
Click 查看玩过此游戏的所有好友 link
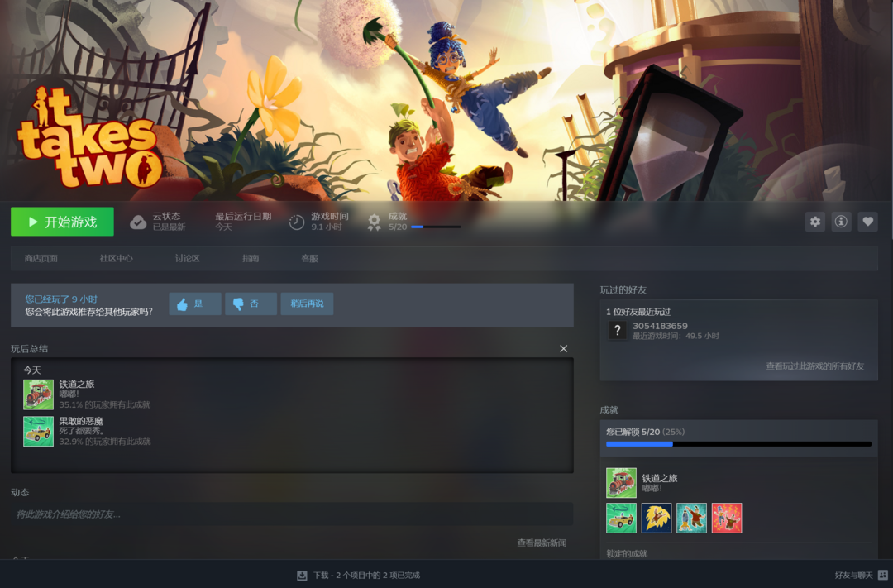click(815, 366)
